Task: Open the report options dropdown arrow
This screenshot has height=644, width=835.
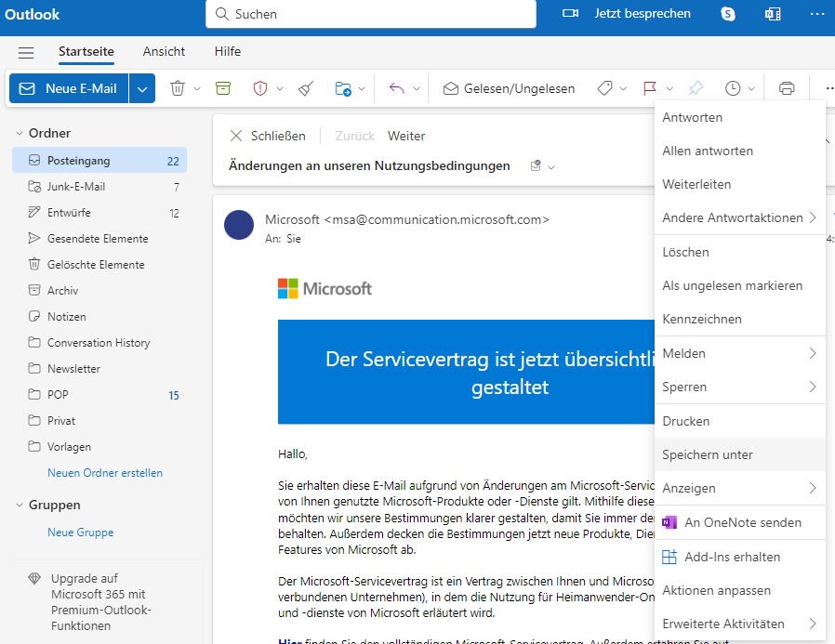Action: point(280,88)
